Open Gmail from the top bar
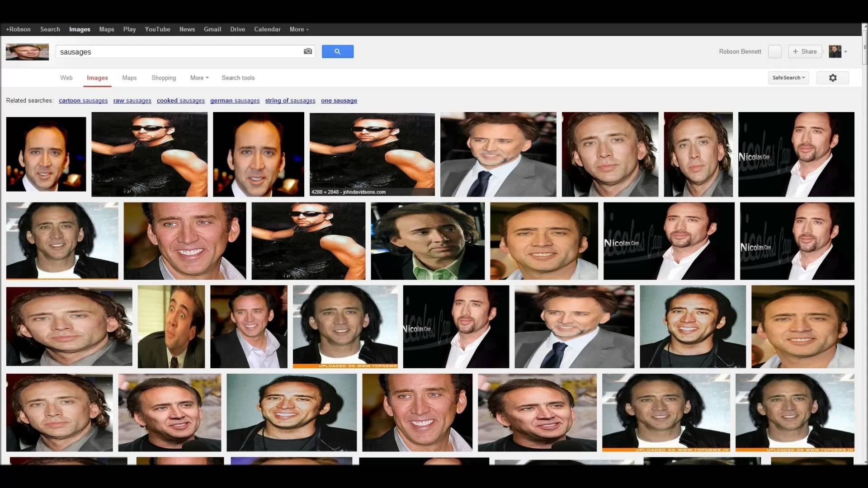 tap(212, 29)
